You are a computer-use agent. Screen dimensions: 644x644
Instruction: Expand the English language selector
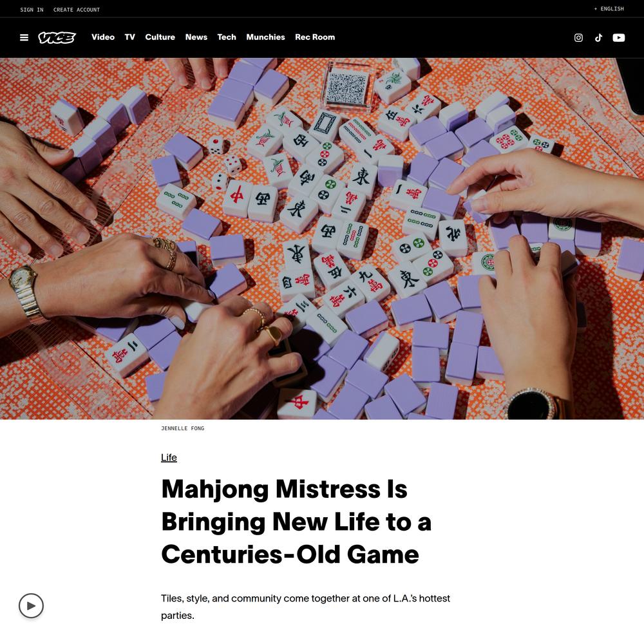(609, 8)
